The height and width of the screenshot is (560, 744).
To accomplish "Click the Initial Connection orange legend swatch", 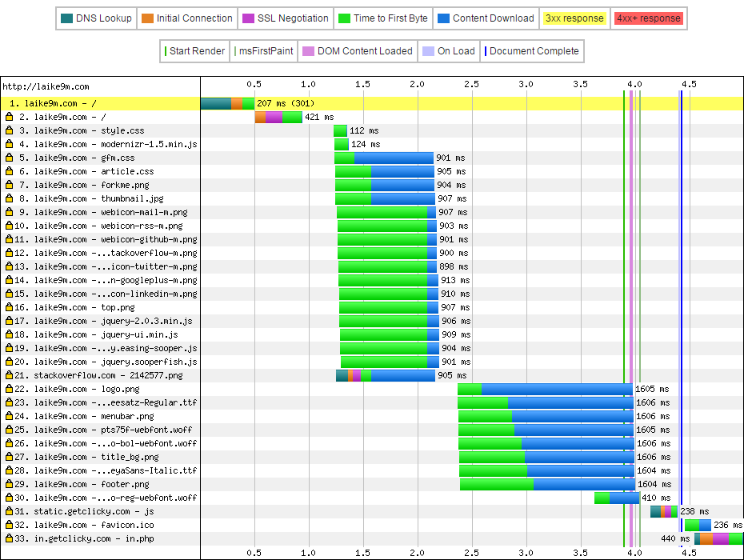I will pos(147,18).
